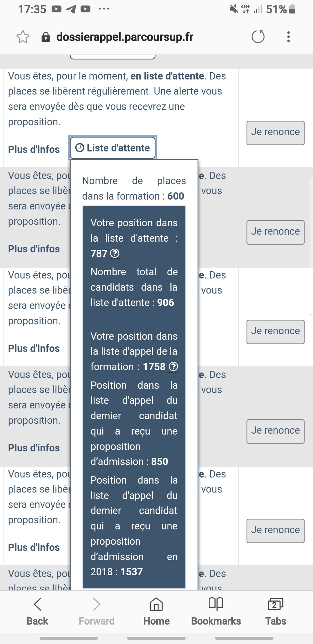Tap the battery status indicator

tap(292, 9)
